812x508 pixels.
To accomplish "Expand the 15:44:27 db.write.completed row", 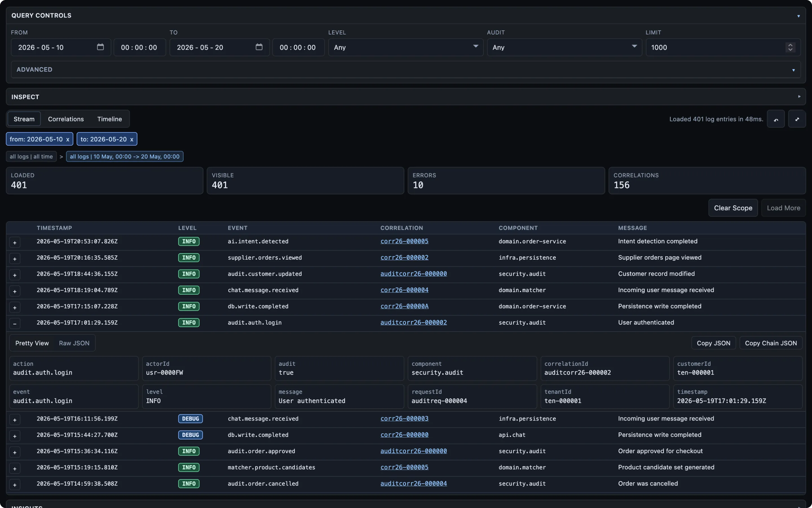I will (15, 436).
